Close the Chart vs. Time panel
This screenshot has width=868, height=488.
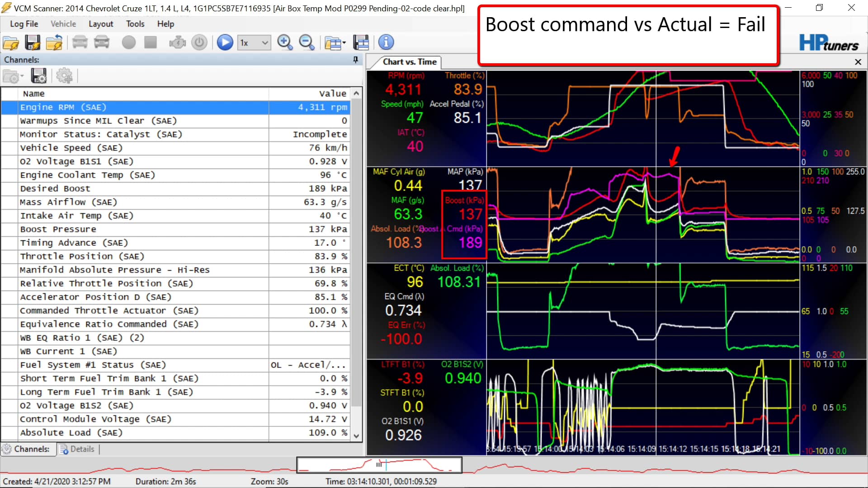[x=858, y=62]
